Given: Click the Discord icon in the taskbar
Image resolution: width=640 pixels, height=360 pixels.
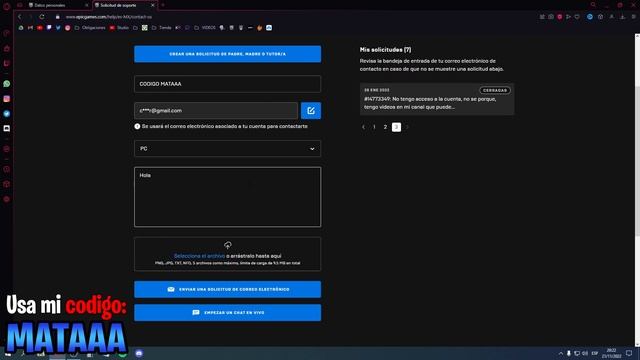Looking at the screenshot, I should (x=139, y=353).
